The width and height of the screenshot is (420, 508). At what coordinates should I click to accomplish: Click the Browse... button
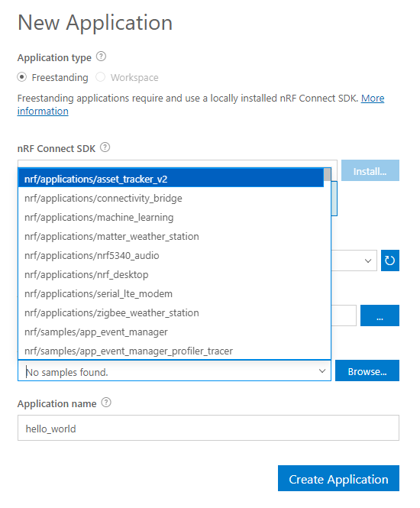(367, 370)
